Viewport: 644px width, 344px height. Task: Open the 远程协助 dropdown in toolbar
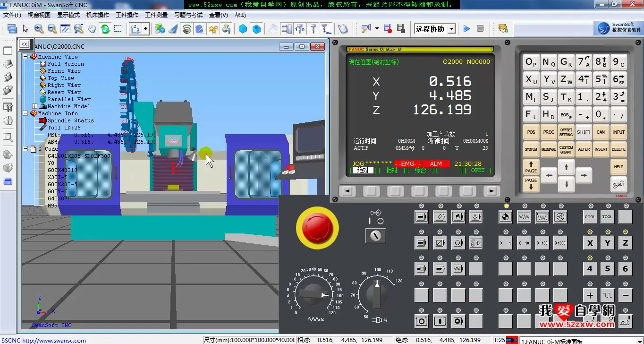tap(451, 29)
